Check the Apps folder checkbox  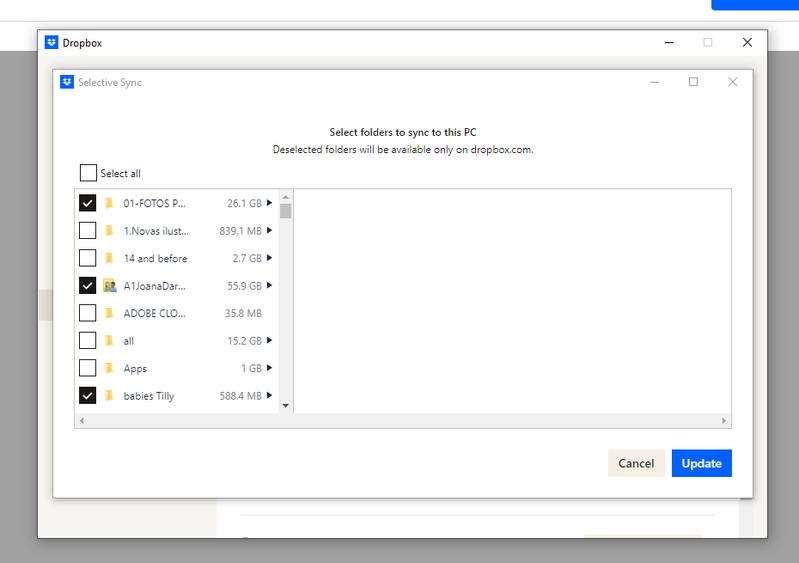pyautogui.click(x=88, y=368)
